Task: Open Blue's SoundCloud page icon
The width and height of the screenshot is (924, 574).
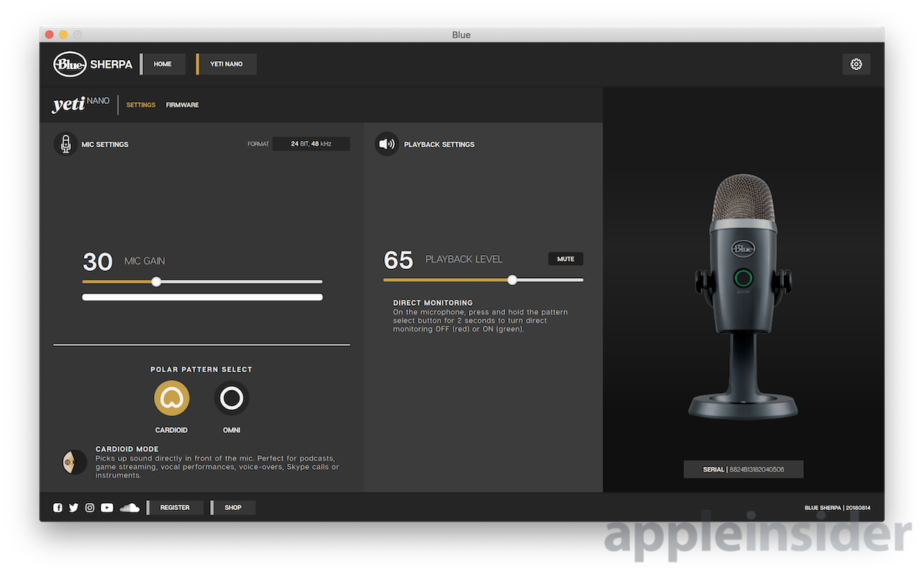Action: coord(129,508)
